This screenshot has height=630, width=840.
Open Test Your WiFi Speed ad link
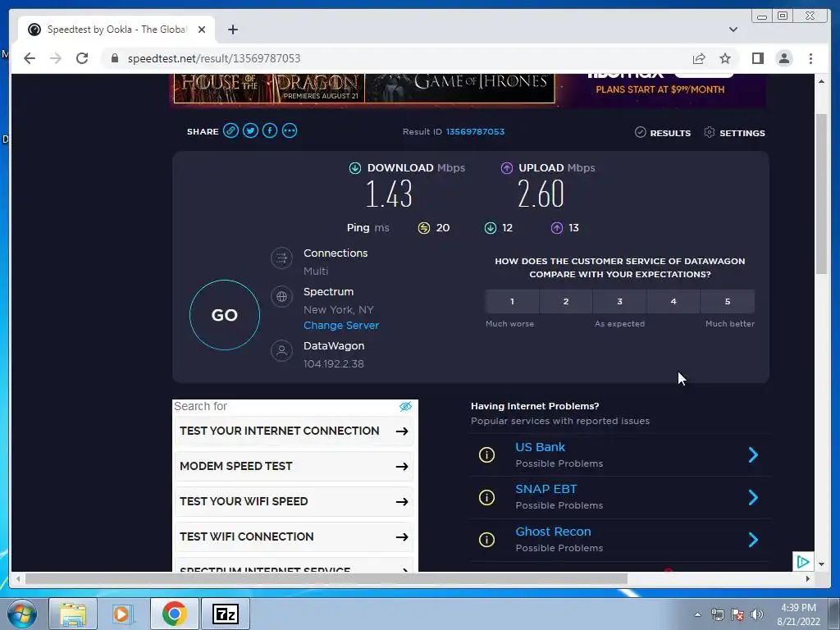294,502
